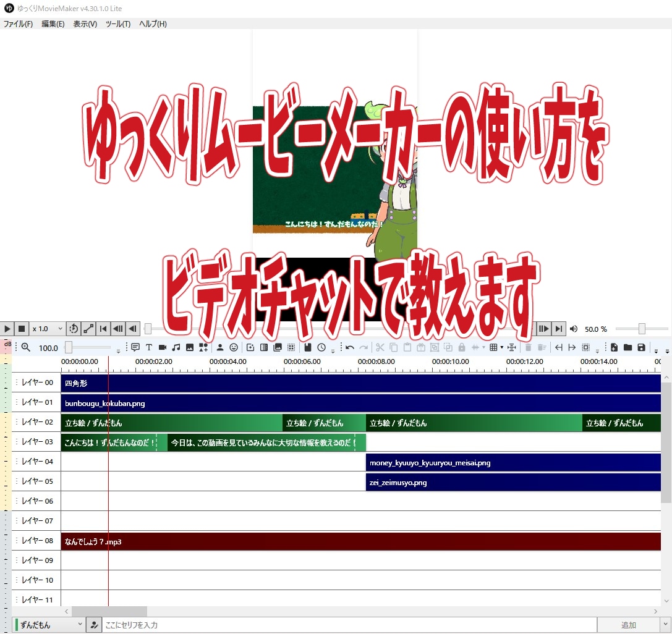The image size is (672, 634).
Task: Jump right with right-arrow-bar icon
Action: coord(572,347)
